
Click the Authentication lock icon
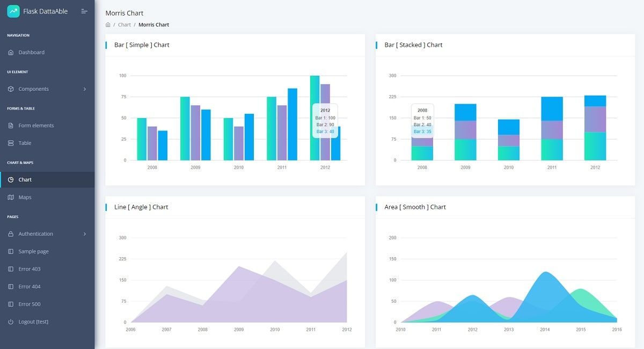(x=11, y=234)
